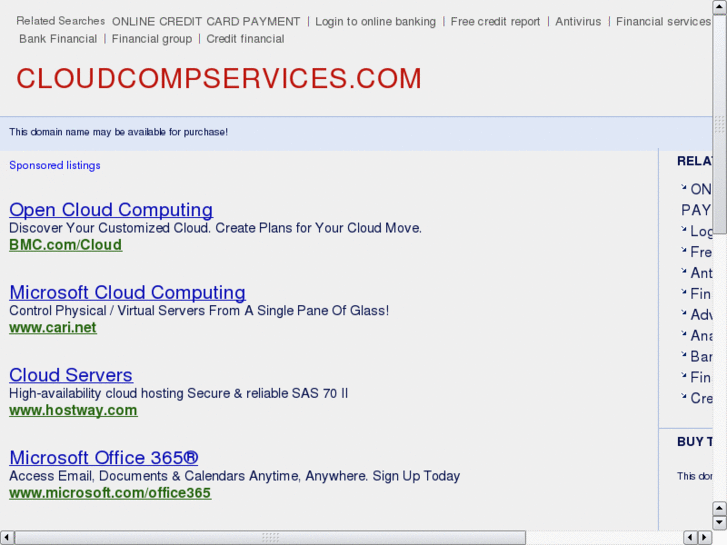Open Financial services link in top bar
Viewport: 727px width, 545px height.
pyautogui.click(x=663, y=22)
